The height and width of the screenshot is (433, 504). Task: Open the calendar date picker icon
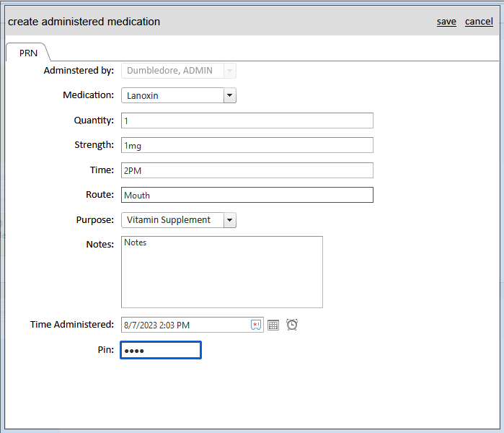(x=273, y=325)
